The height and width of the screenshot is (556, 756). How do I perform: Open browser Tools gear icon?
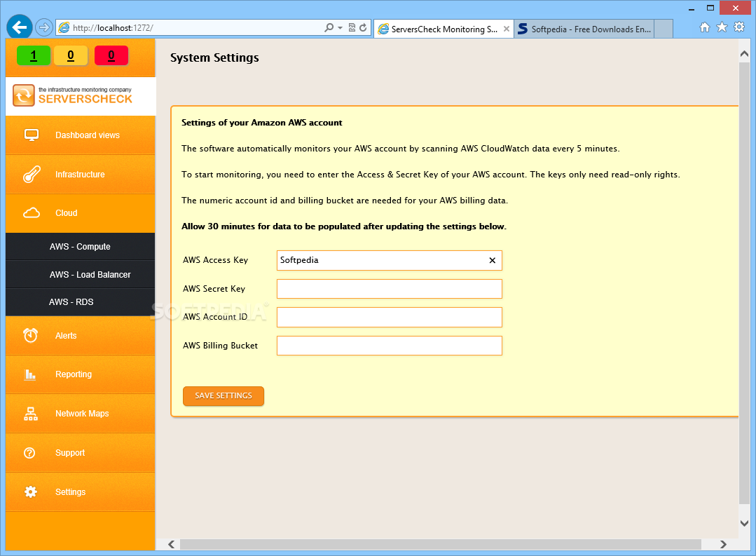pyautogui.click(x=739, y=27)
